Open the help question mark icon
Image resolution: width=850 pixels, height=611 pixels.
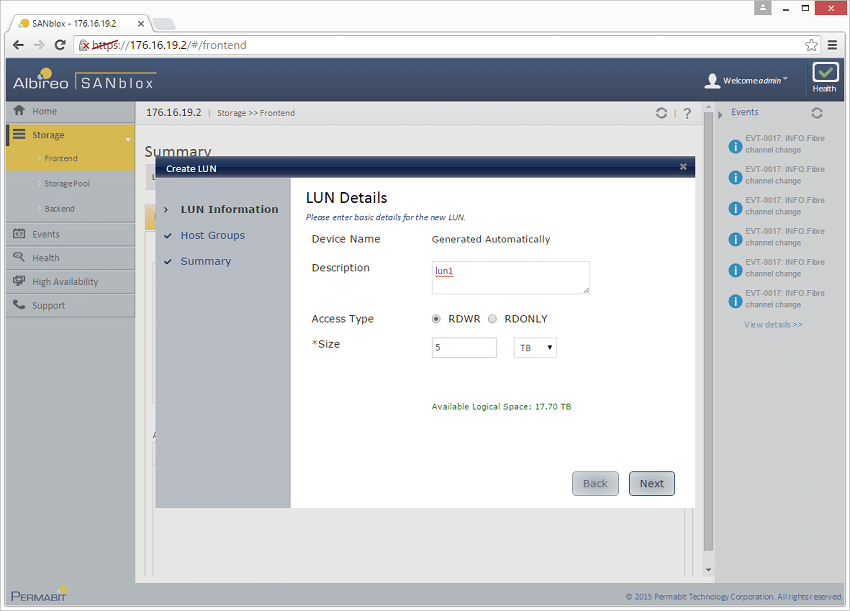687,113
